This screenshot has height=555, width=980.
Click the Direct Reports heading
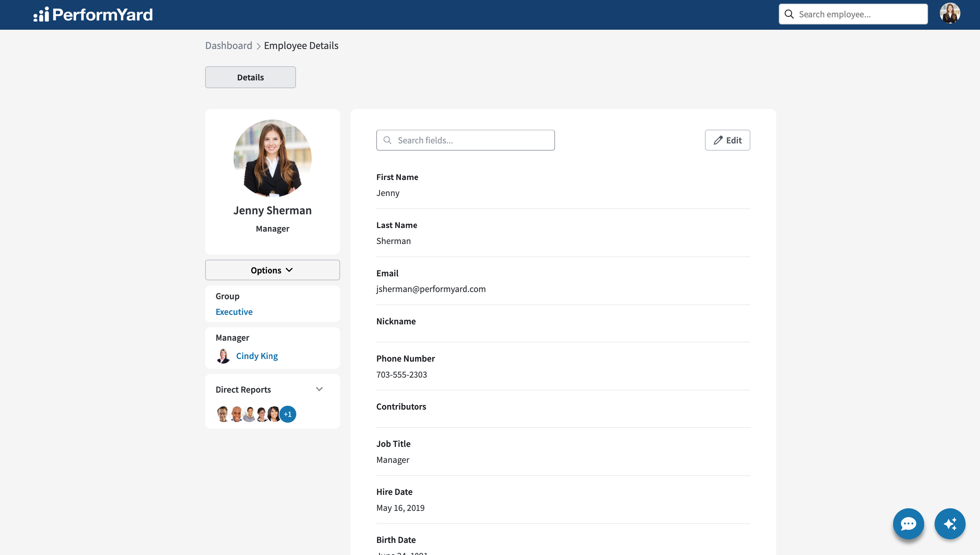point(243,390)
